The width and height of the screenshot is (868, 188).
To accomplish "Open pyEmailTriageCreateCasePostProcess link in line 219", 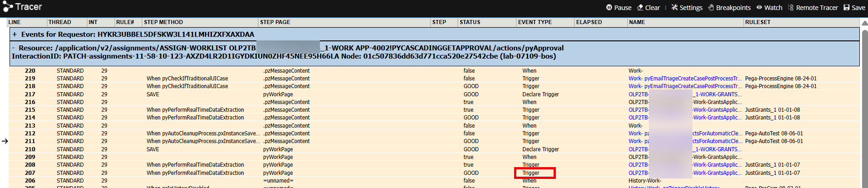I will [685, 79].
